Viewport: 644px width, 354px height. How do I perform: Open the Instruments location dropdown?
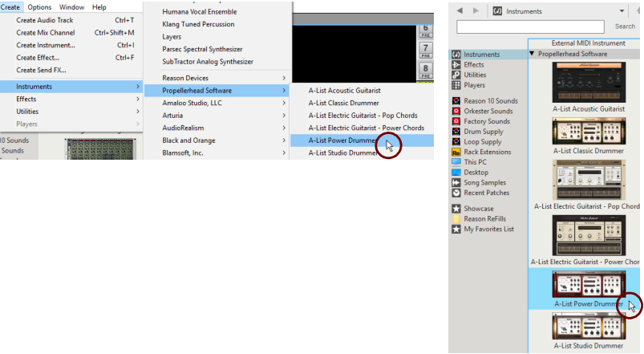[622, 11]
